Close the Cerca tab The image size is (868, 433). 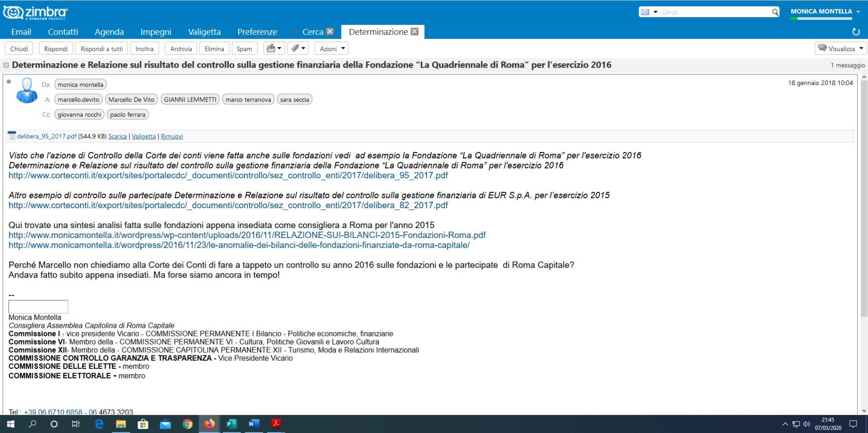tap(330, 32)
